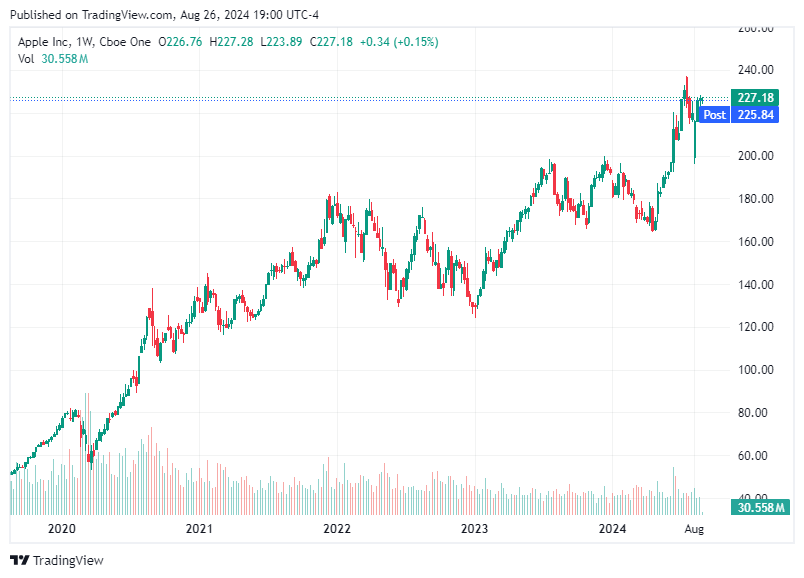Click the 160.00 mark on the price scale
This screenshot has width=804, height=578.
pos(754,241)
